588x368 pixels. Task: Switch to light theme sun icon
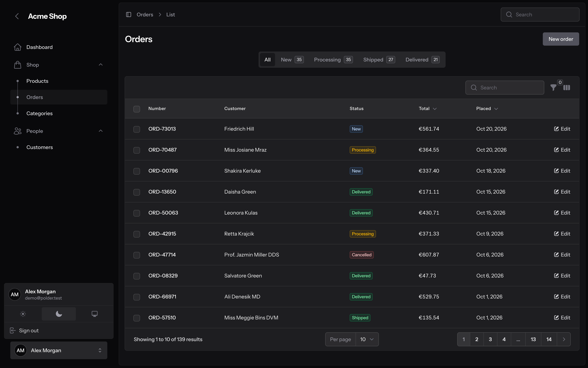23,314
